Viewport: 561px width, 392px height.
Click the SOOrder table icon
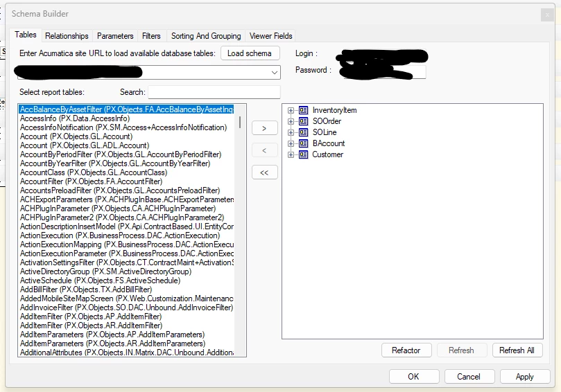click(304, 121)
